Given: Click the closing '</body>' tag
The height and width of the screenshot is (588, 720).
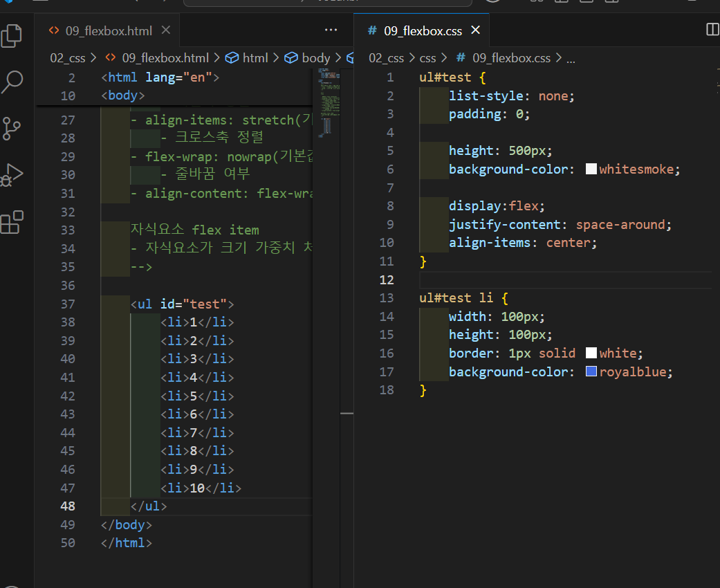Looking at the screenshot, I should coord(127,524).
